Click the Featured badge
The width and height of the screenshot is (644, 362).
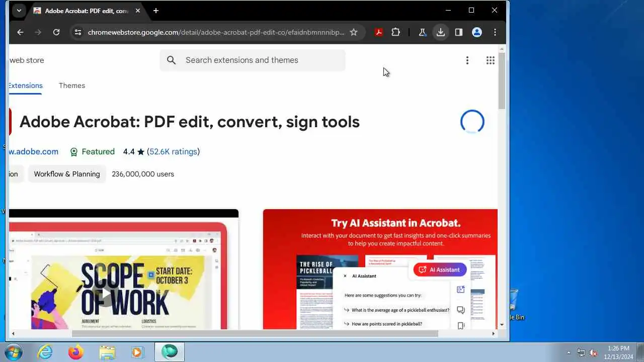pos(93,151)
